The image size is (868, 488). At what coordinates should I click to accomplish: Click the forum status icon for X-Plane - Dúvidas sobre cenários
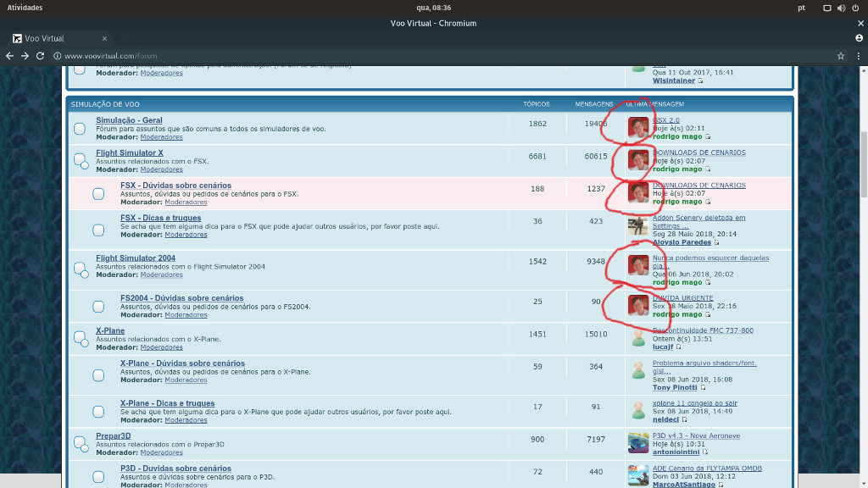pyautogui.click(x=98, y=375)
